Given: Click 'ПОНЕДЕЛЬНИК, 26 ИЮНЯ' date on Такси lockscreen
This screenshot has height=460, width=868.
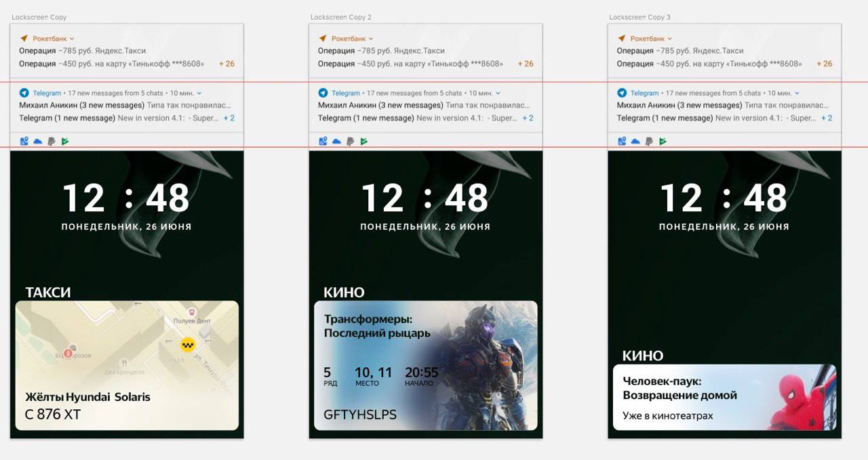Looking at the screenshot, I should point(127,227).
